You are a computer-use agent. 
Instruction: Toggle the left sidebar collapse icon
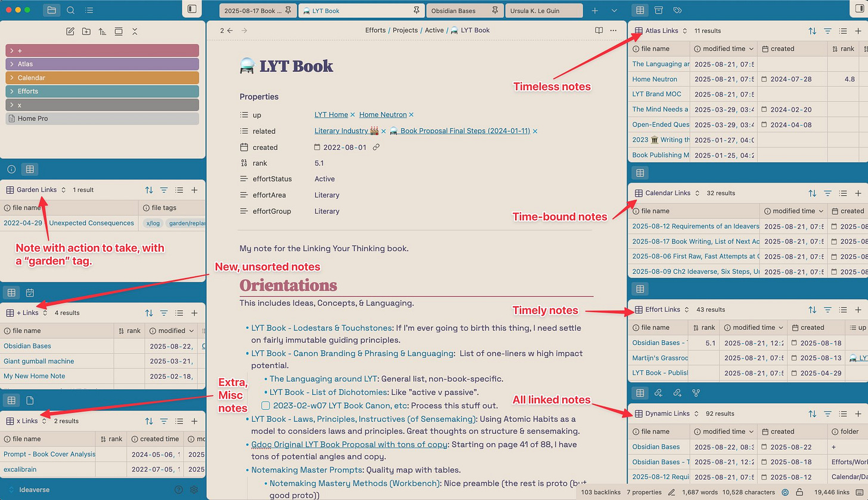(x=192, y=9)
